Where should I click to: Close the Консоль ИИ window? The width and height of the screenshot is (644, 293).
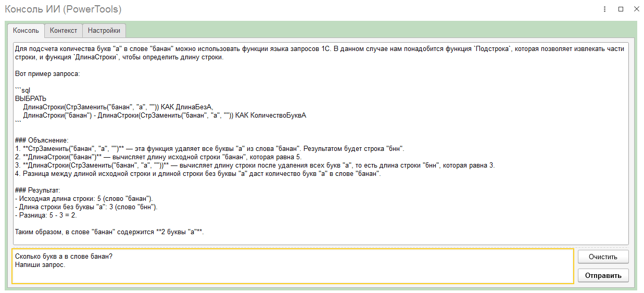tap(636, 9)
